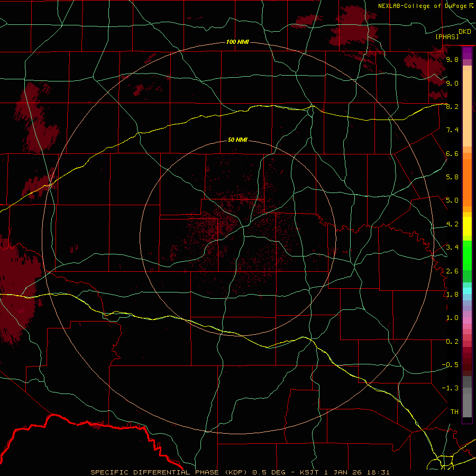Click the "100 NMI" range ring label
Screen dimensions: 476x476
pyautogui.click(x=237, y=42)
